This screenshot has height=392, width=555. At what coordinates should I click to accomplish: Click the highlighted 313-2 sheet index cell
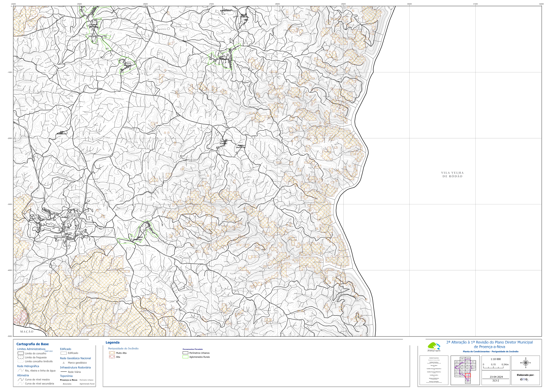pos(468,375)
